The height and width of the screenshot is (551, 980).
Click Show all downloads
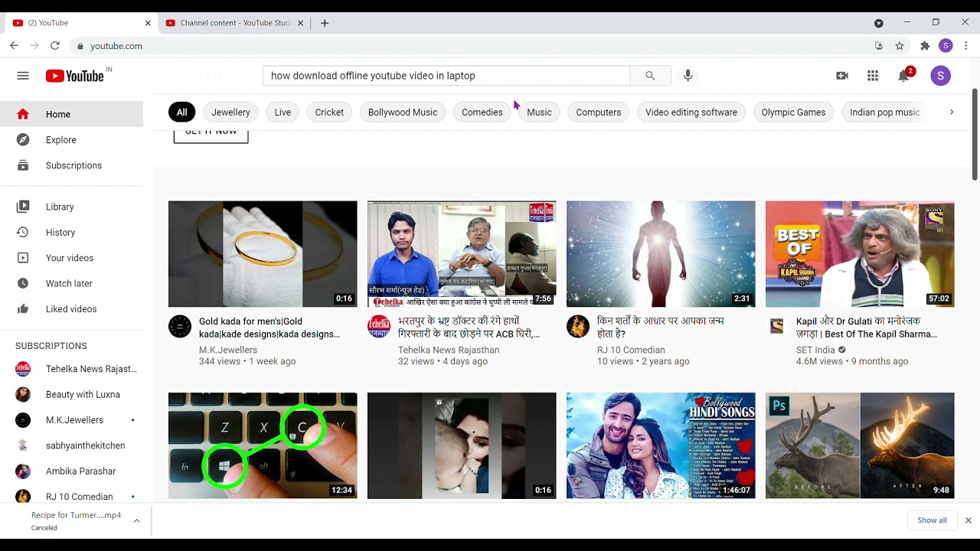coord(932,520)
